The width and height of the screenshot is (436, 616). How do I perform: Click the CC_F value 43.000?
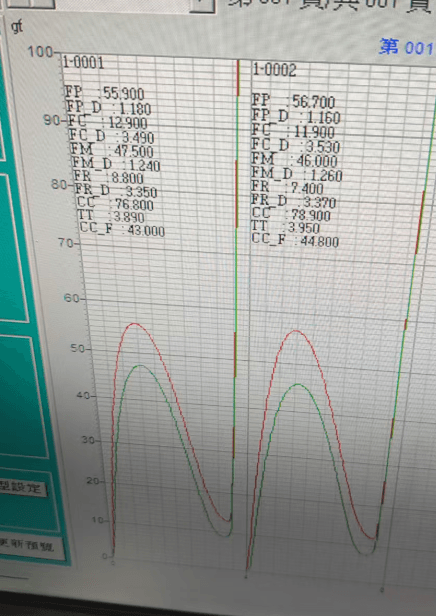click(x=146, y=231)
